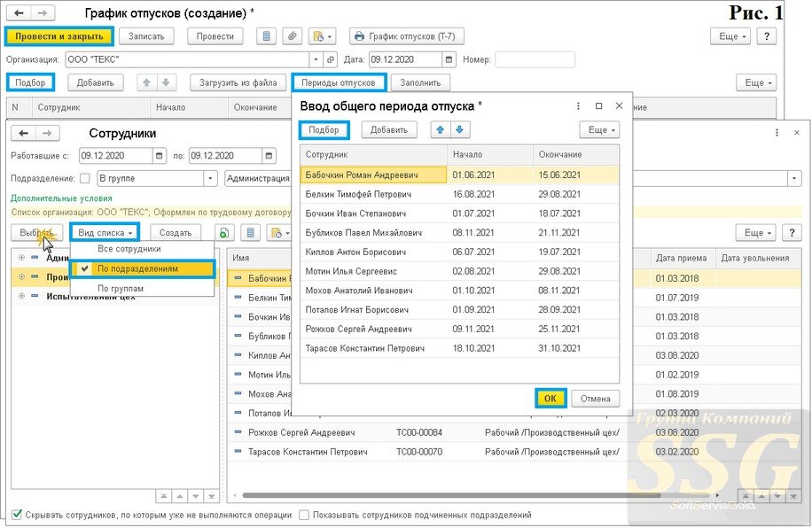Choose По группам in the list view menu
Screen dimensions: 812x528
point(121,288)
